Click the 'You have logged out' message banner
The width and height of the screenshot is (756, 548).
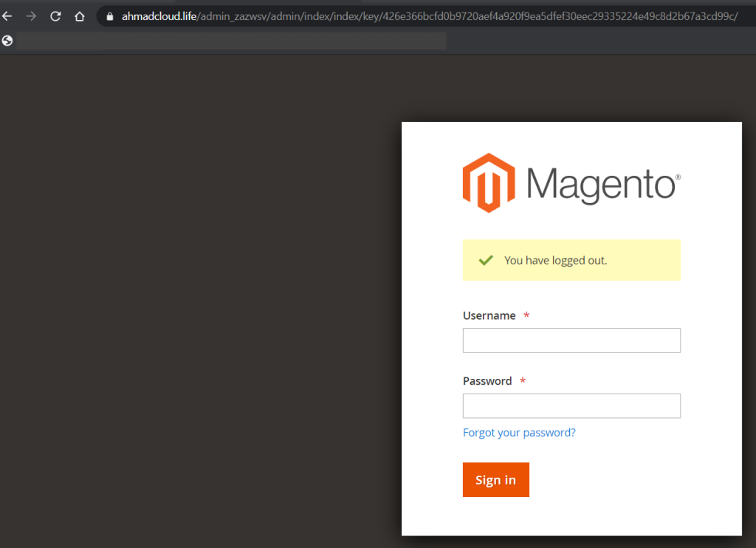coord(571,260)
